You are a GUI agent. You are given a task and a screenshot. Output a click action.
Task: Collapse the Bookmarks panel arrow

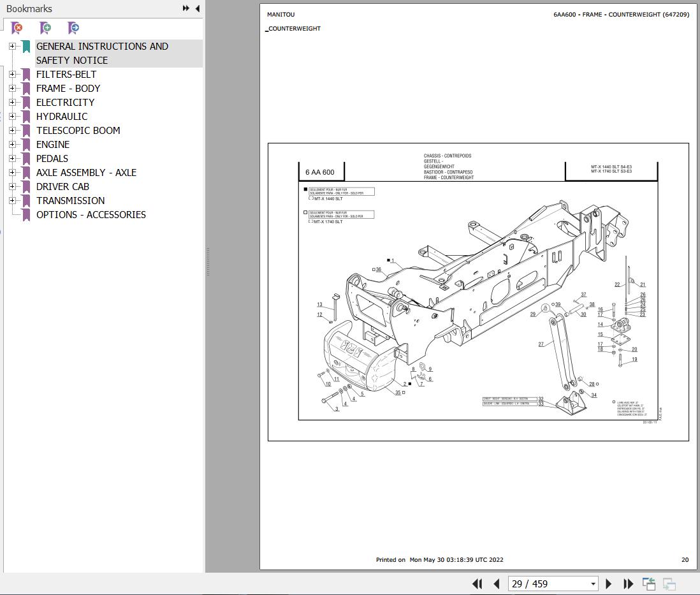(198, 8)
